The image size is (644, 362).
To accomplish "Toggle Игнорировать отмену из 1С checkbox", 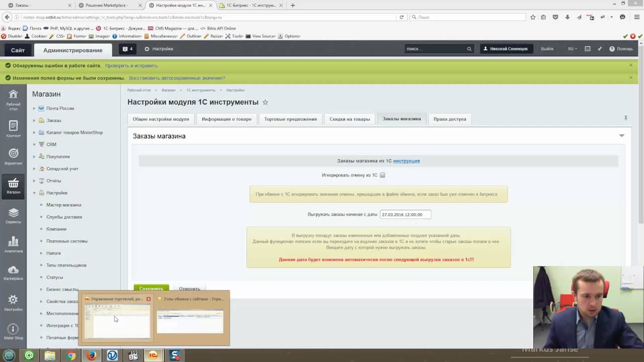I will (382, 175).
